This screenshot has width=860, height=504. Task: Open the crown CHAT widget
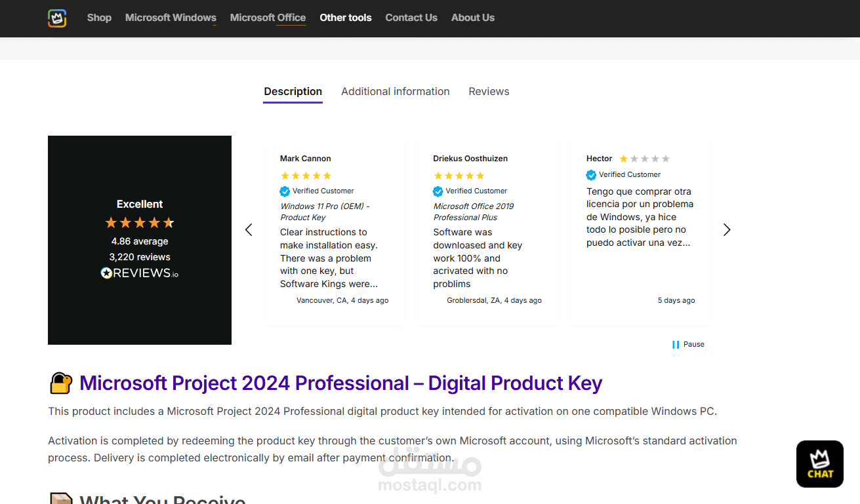coord(819,464)
